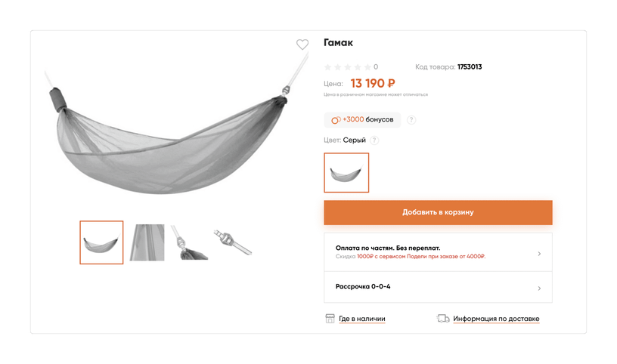Expand Оплата по частям chevron
The image size is (617, 364).
(x=539, y=254)
